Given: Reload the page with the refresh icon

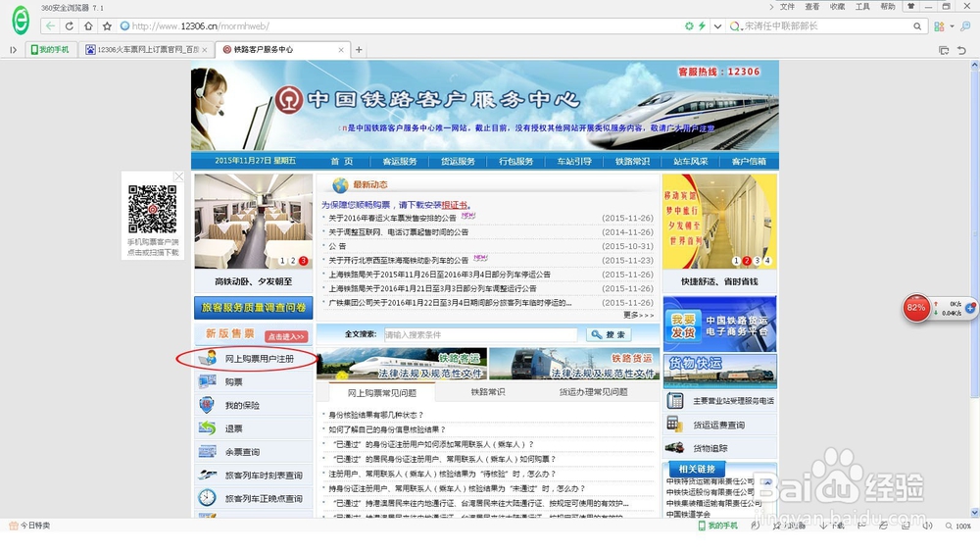Looking at the screenshot, I should pos(70,26).
